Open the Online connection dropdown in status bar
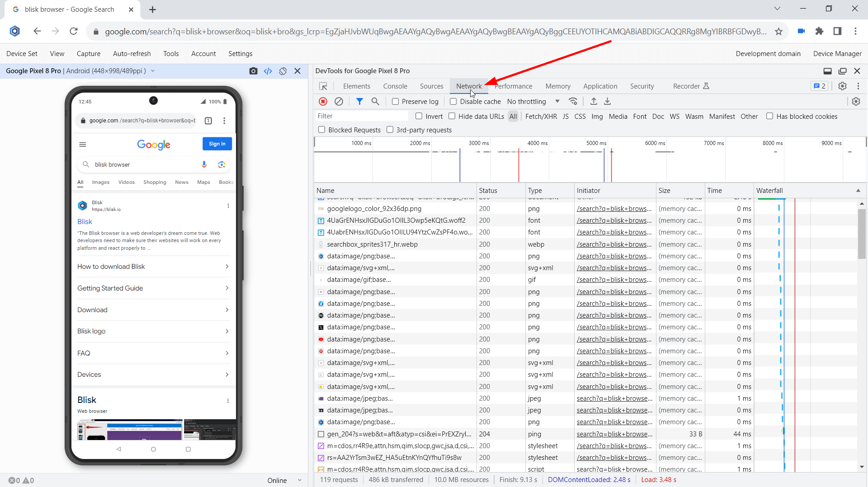The width and height of the screenshot is (868, 487). tap(284, 480)
